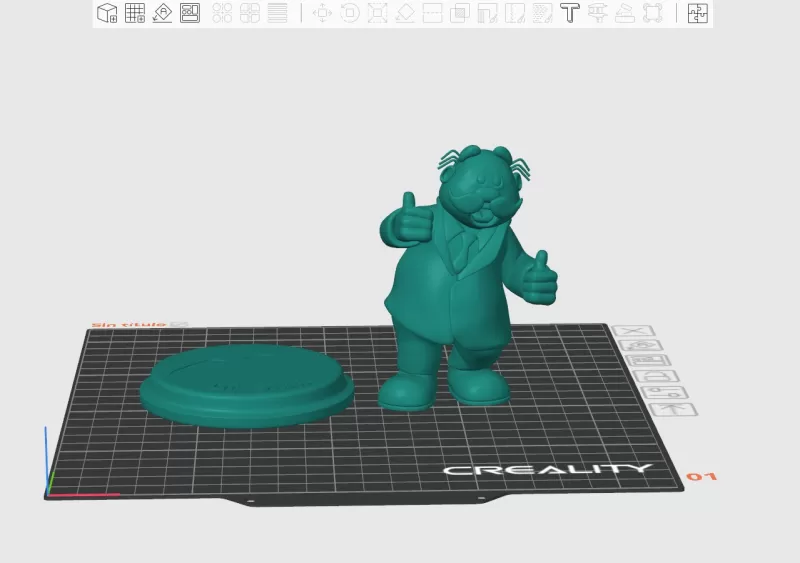This screenshot has height=563, width=800.
Task: Select the Seam painting tool
Action: 515,13
